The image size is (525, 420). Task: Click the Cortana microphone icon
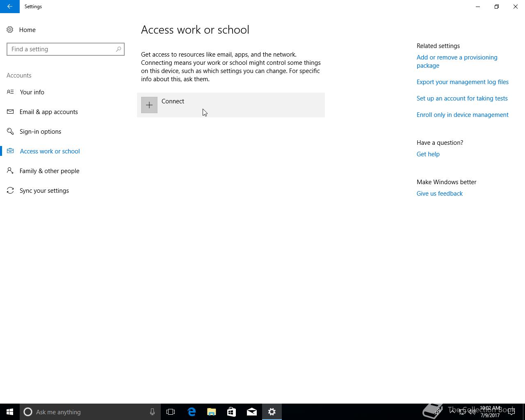point(152,412)
